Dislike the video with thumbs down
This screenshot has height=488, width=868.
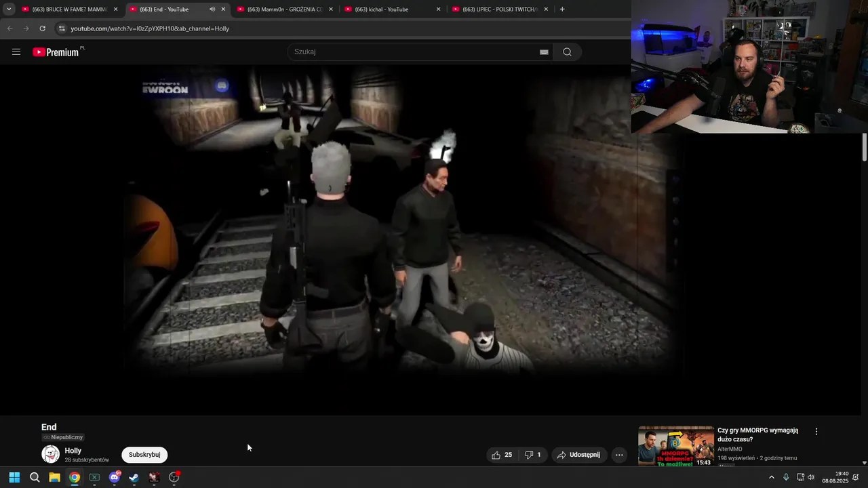pos(533,455)
